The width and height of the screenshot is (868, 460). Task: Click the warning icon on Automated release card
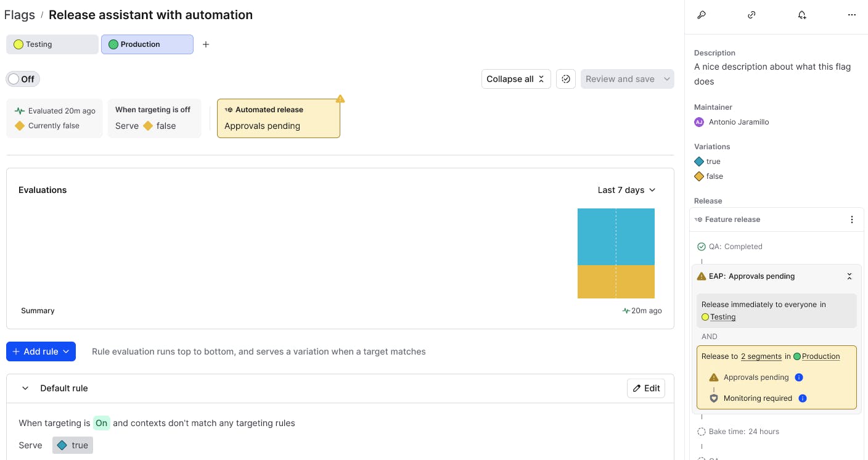coord(340,99)
